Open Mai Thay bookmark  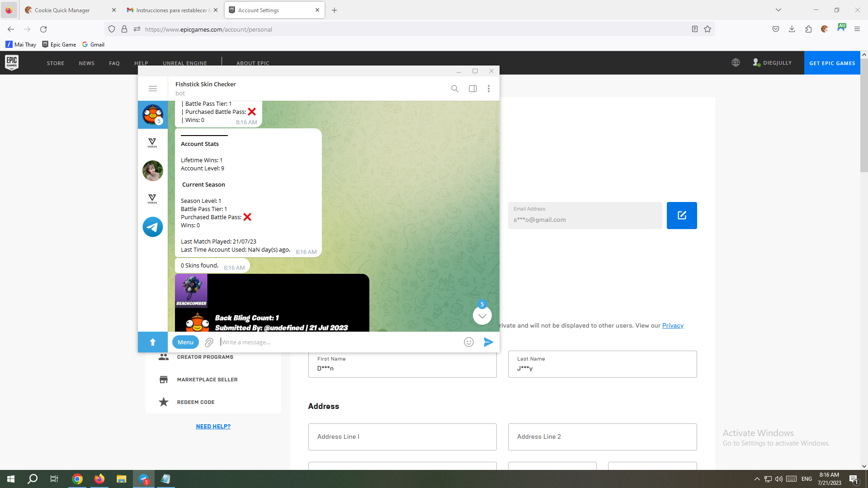pyautogui.click(x=21, y=44)
